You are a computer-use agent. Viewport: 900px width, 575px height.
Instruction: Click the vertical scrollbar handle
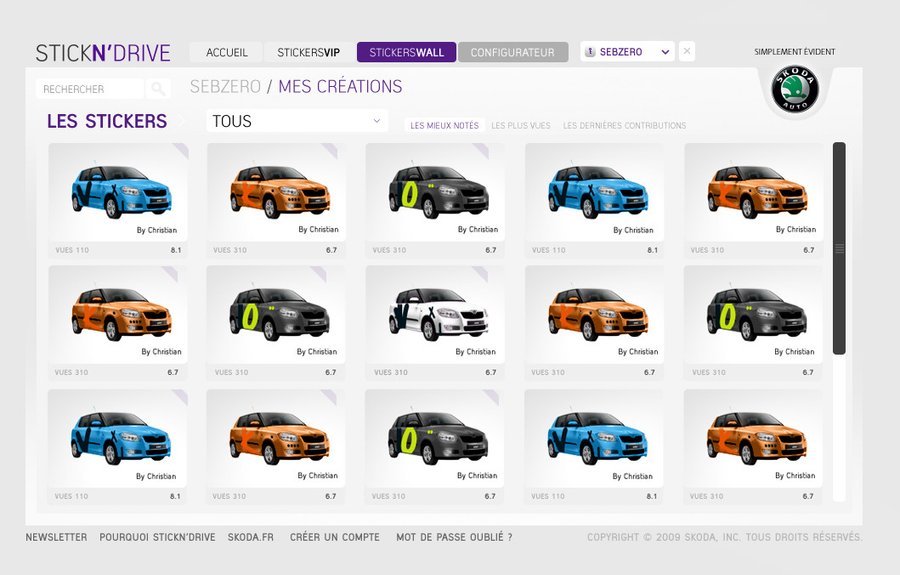839,248
